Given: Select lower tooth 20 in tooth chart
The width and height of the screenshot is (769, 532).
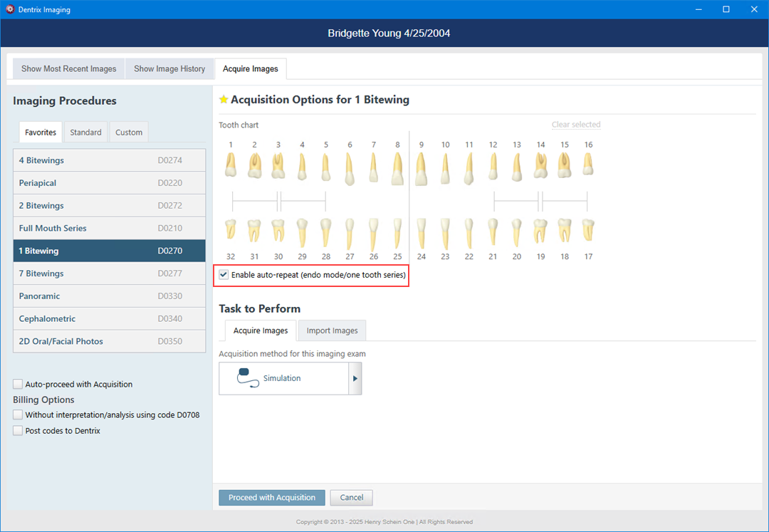Looking at the screenshot, I should [x=516, y=232].
